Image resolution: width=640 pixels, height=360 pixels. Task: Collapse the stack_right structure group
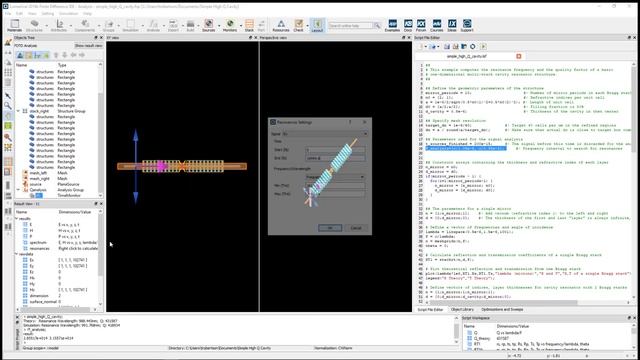click(18, 111)
